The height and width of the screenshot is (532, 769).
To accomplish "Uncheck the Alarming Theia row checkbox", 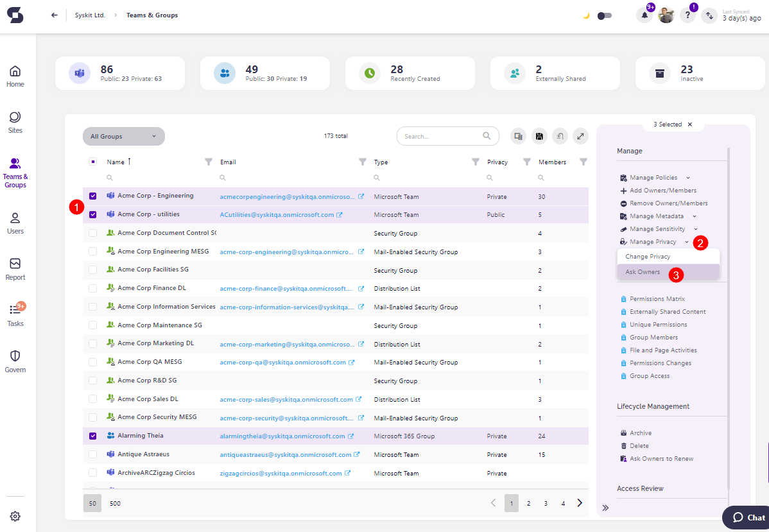I will [93, 436].
